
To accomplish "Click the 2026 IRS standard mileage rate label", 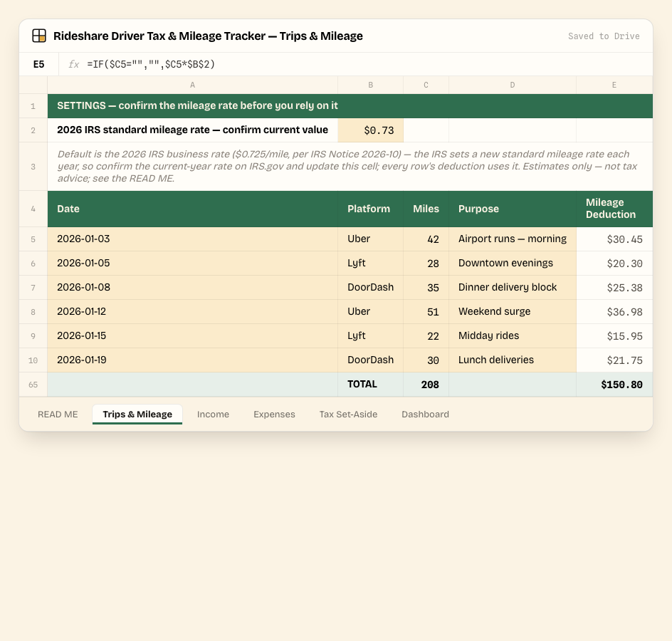I will tap(192, 130).
